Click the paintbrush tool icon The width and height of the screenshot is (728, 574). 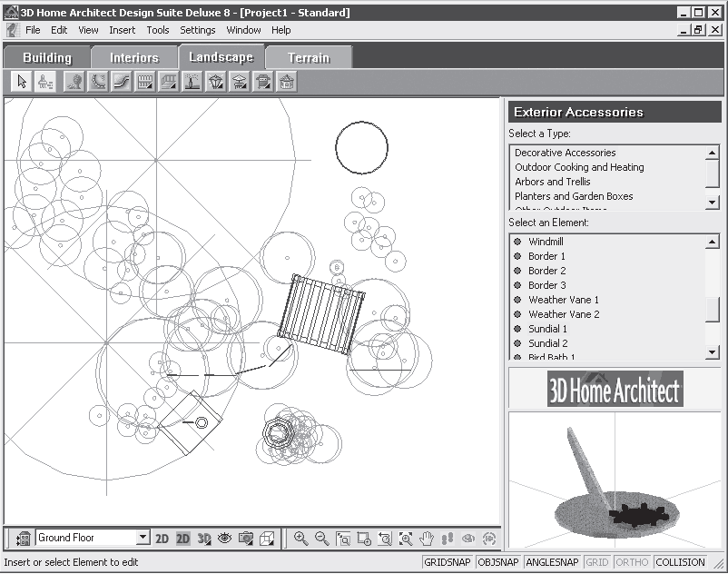[x=44, y=82]
